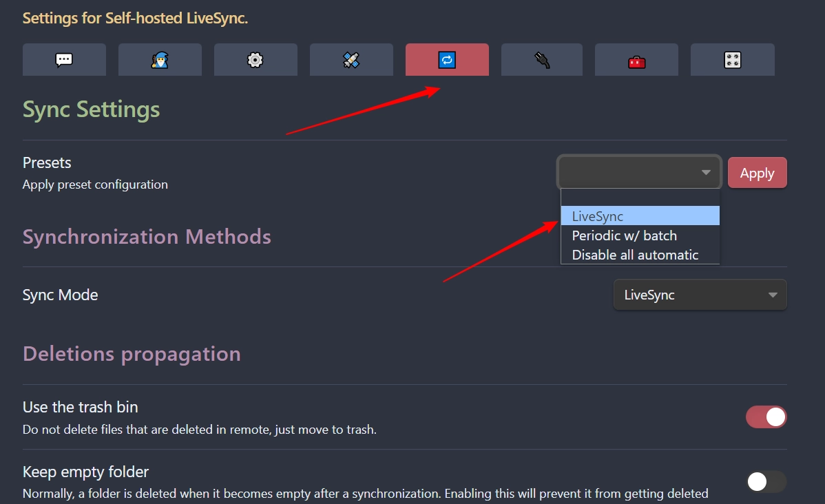Screen dimensions: 825x504
Task: Click the Deletions propagation heading
Action: click(x=132, y=354)
